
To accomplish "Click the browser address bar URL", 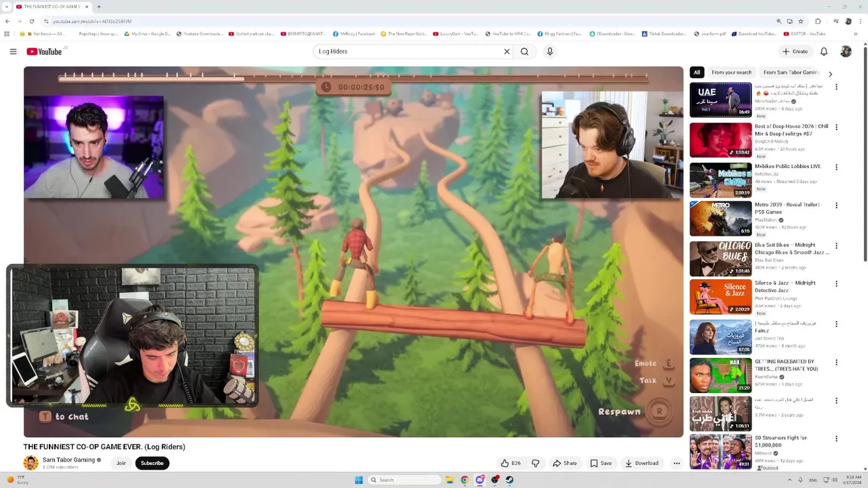I will coord(92,21).
